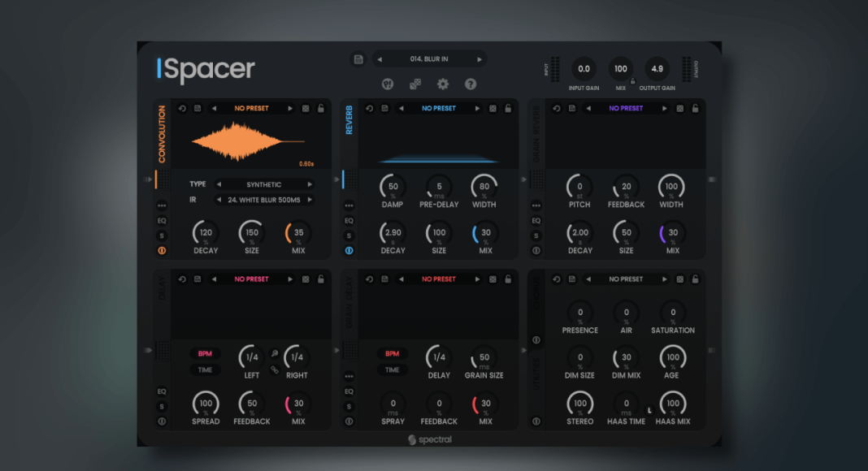Solo the Convolution module with S button
Viewport: 868px width, 471px height.
click(162, 235)
